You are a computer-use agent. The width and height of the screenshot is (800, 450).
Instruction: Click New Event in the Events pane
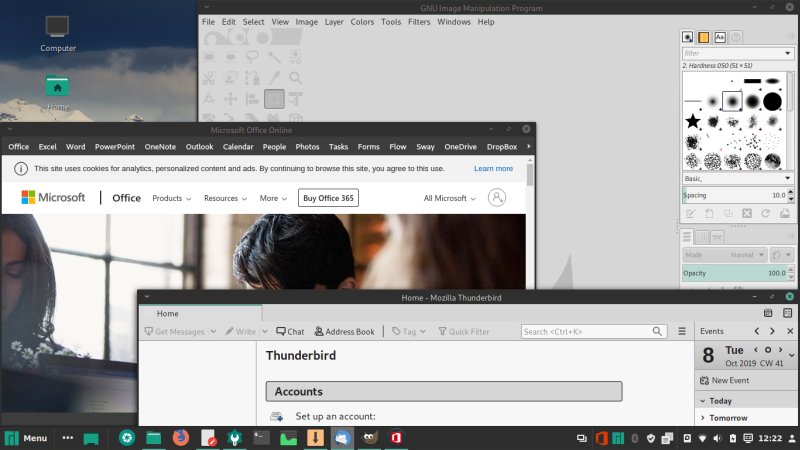coord(724,380)
